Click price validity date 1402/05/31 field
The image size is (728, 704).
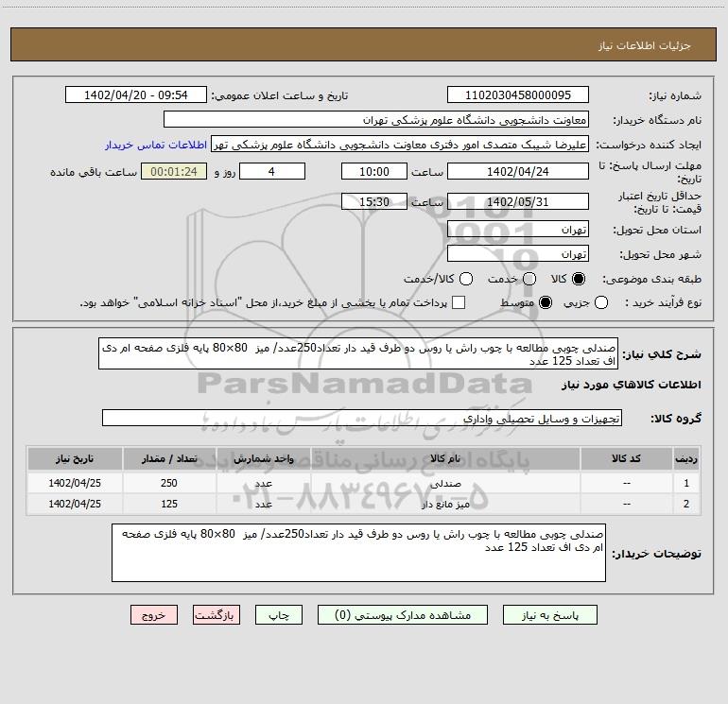[518, 201]
